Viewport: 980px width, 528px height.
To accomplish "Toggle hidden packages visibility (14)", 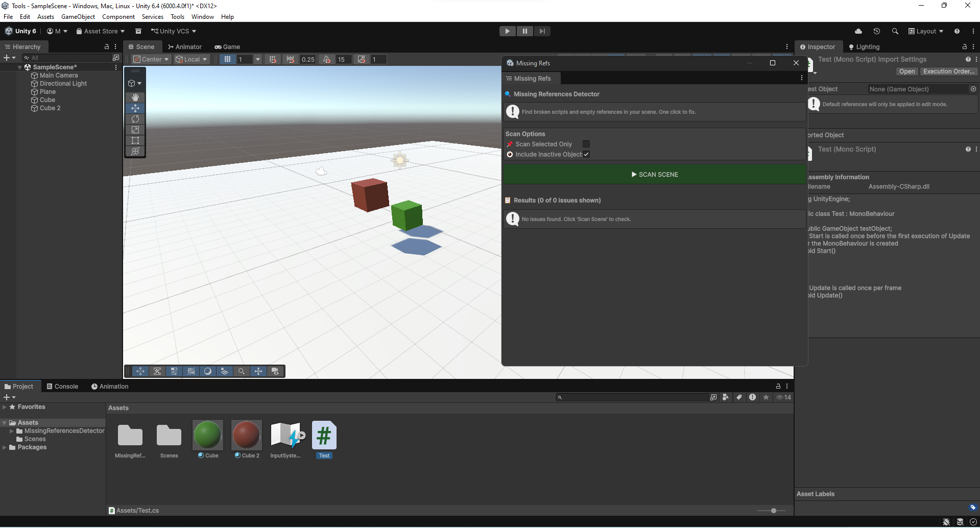I will [784, 397].
